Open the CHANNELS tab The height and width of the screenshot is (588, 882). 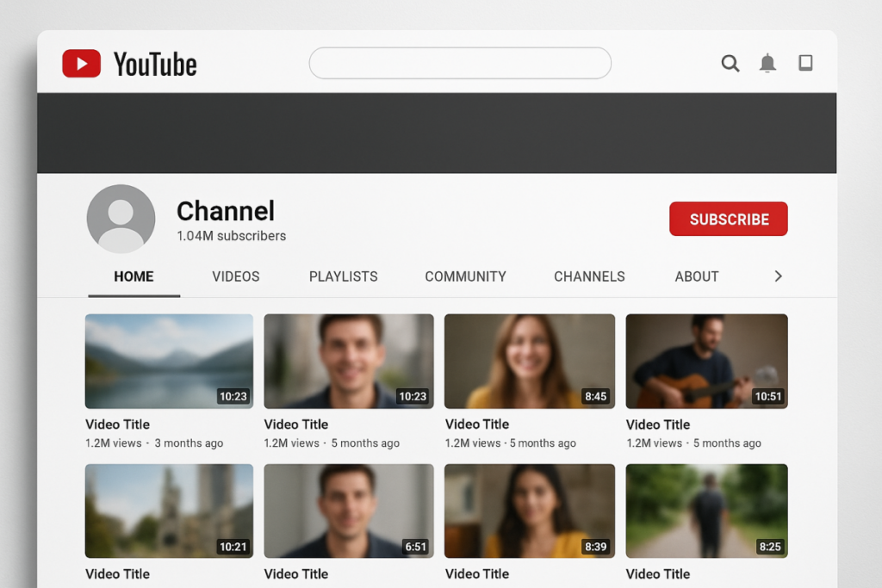[589, 276]
